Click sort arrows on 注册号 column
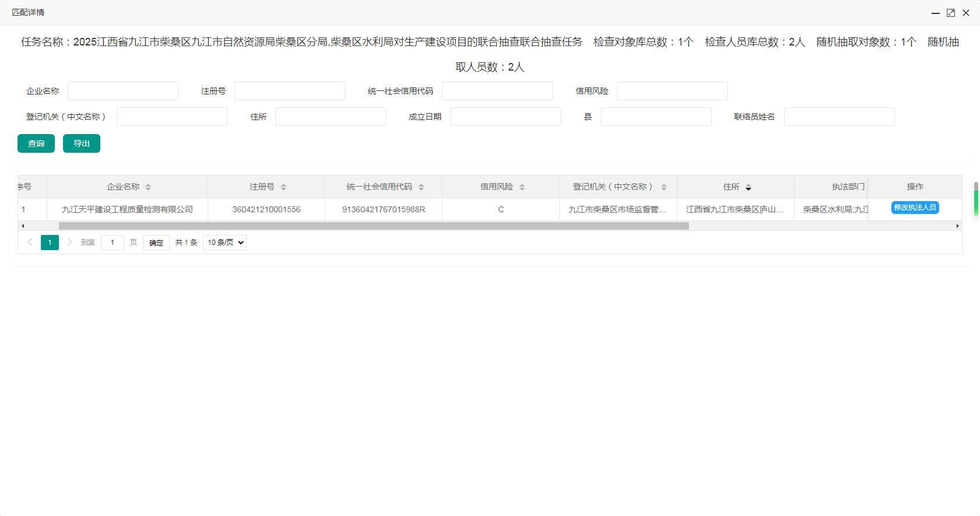 283,187
